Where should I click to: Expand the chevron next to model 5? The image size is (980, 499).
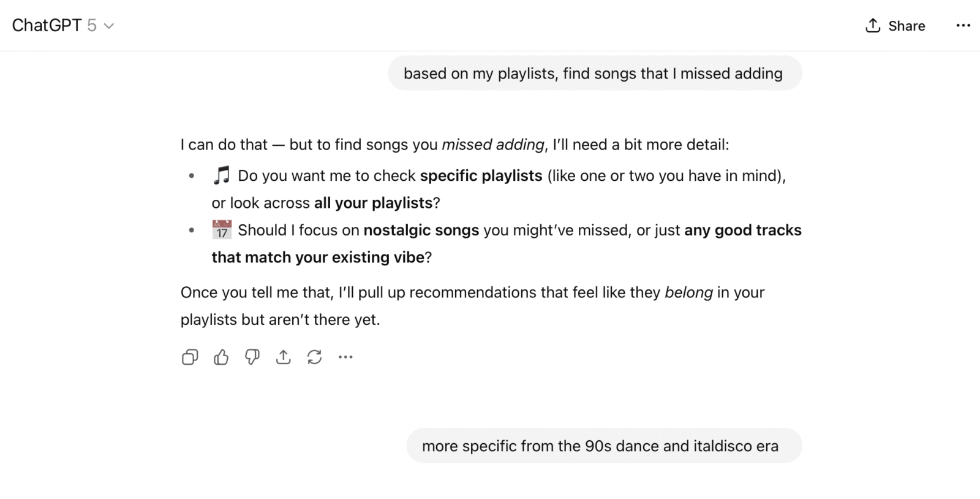pyautogui.click(x=109, y=26)
